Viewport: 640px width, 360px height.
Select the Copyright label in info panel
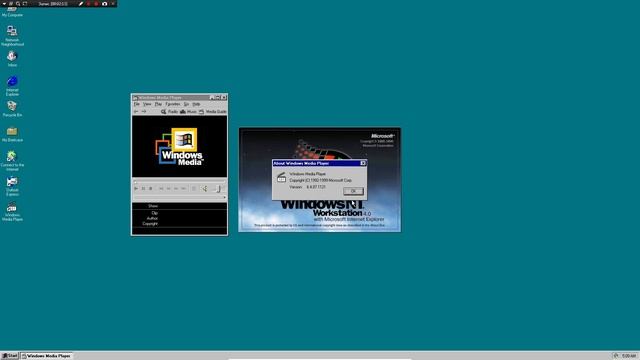[150, 224]
